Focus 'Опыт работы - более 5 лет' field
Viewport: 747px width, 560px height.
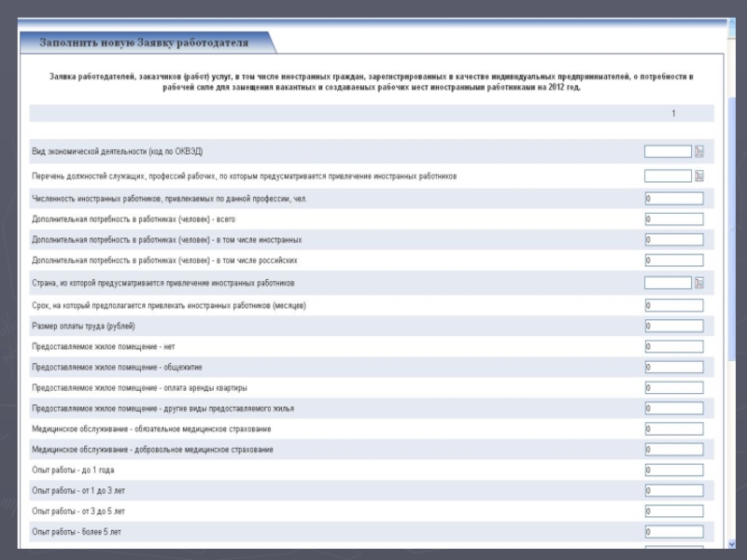click(x=674, y=531)
